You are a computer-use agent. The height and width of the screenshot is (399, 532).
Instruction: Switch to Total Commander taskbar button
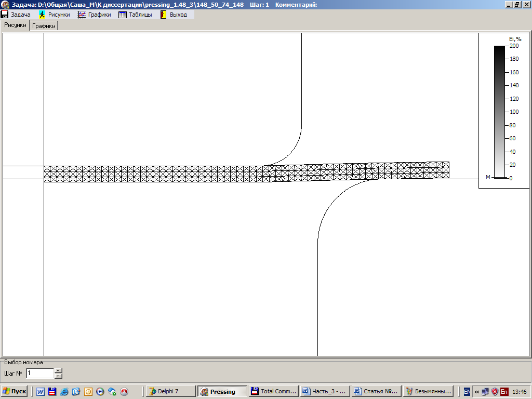click(x=273, y=391)
